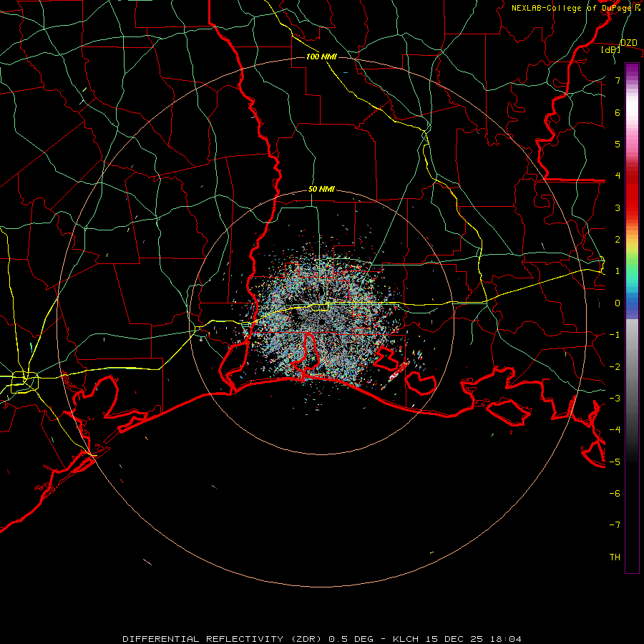The image size is (644, 644).
Task: Select scale value "-1" on the legend
Action: [615, 335]
